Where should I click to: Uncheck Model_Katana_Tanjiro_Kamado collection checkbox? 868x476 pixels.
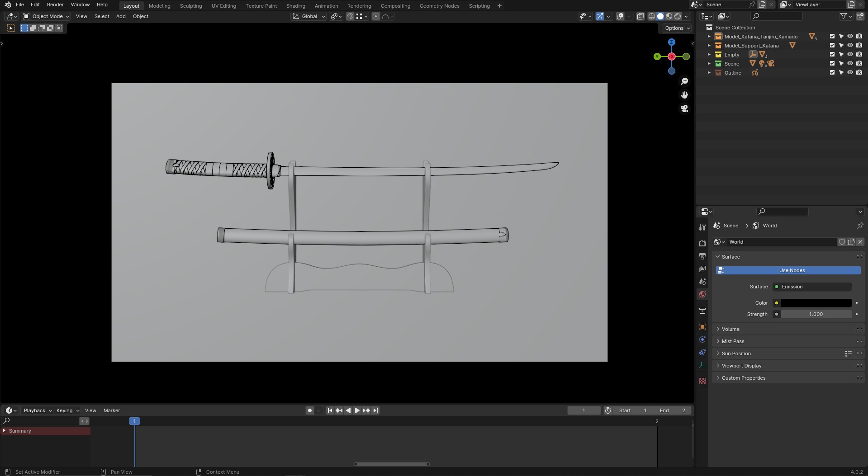pyautogui.click(x=832, y=37)
